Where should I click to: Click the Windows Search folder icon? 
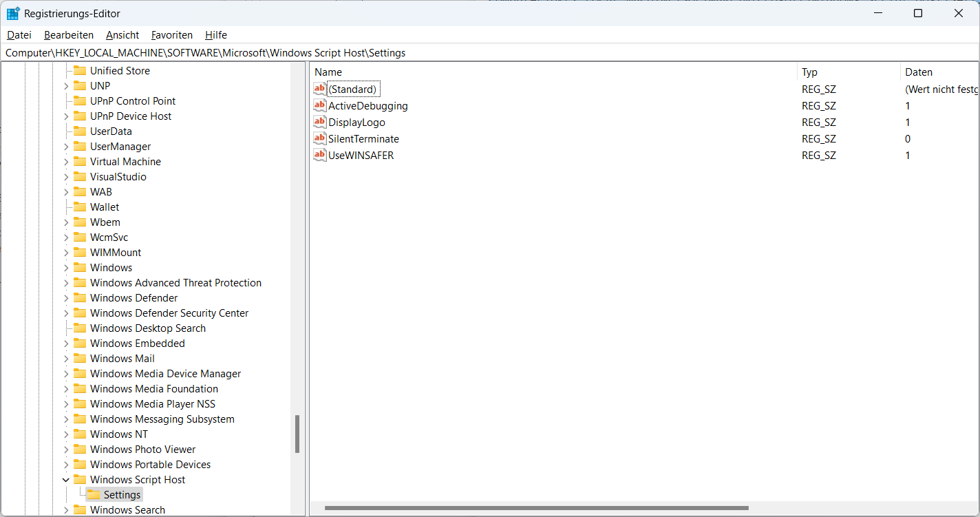click(80, 510)
